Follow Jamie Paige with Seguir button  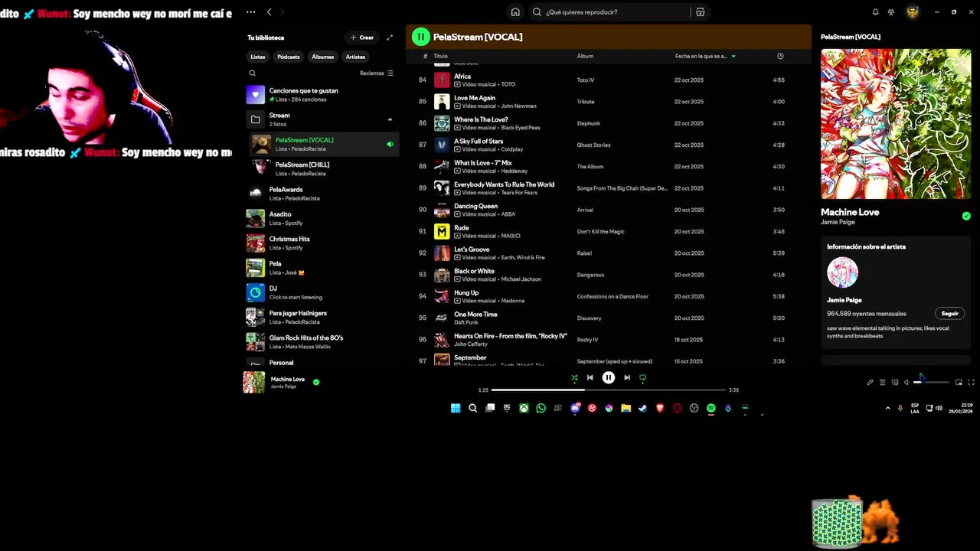point(950,314)
